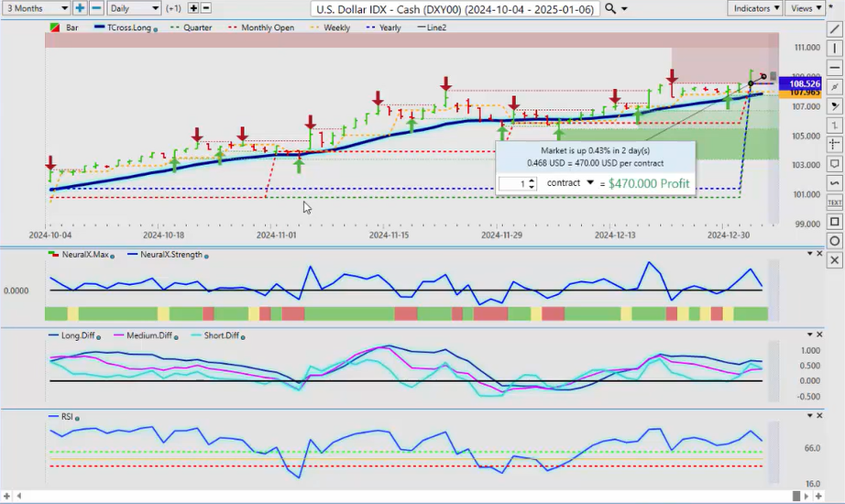Select the TEXT annotation tool

pos(835,202)
